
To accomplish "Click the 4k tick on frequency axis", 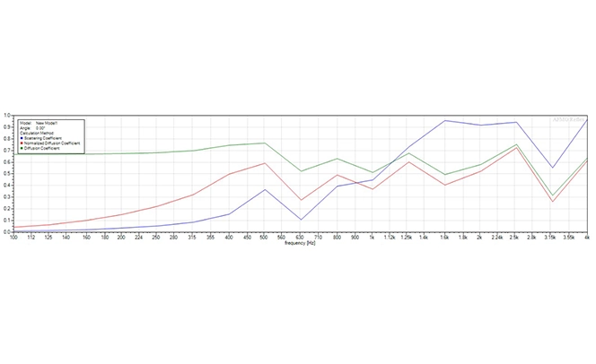I will [x=587, y=238].
